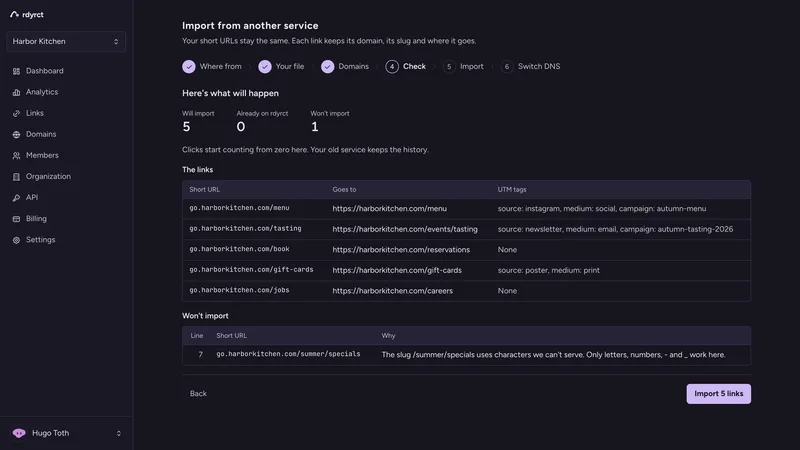Click the checkmark on Your file step
Image resolution: width=800 pixels, height=450 pixels.
point(265,66)
